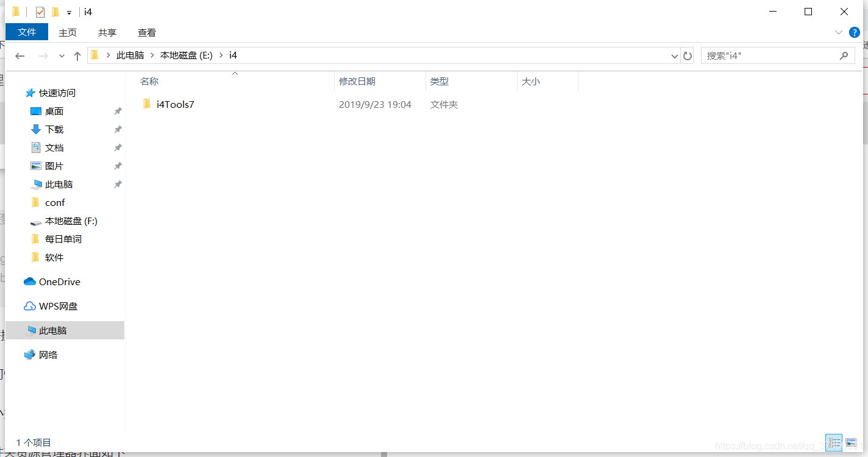Expand recent locations next to back arrow
The height and width of the screenshot is (457, 868).
61,55
